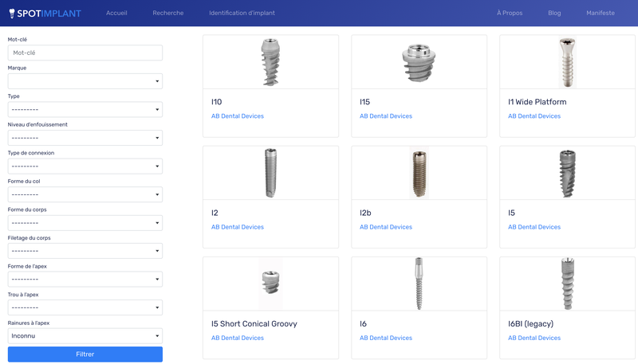Image resolution: width=638 pixels, height=364 pixels.
Task: Expand the Trou à l'apex dropdown
Action: (x=85, y=307)
